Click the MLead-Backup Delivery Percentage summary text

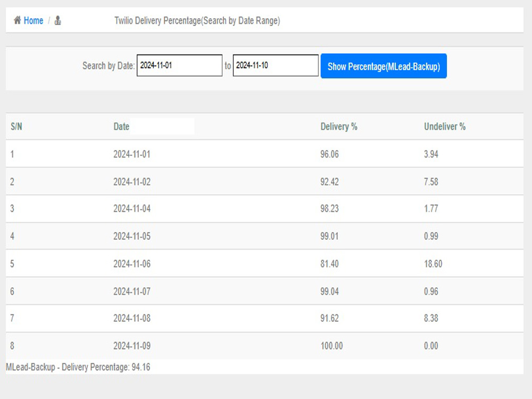78,367
